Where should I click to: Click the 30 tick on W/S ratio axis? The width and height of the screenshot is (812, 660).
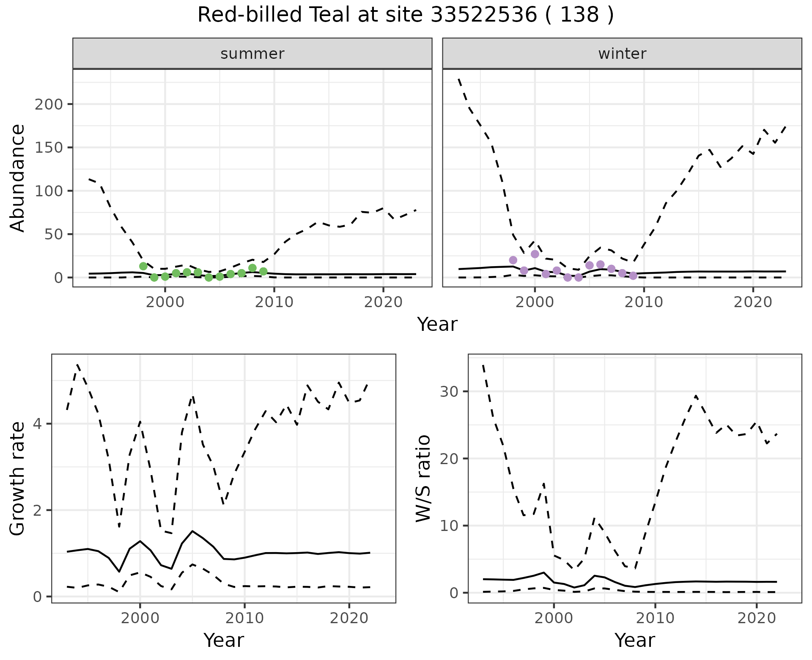click(x=450, y=391)
